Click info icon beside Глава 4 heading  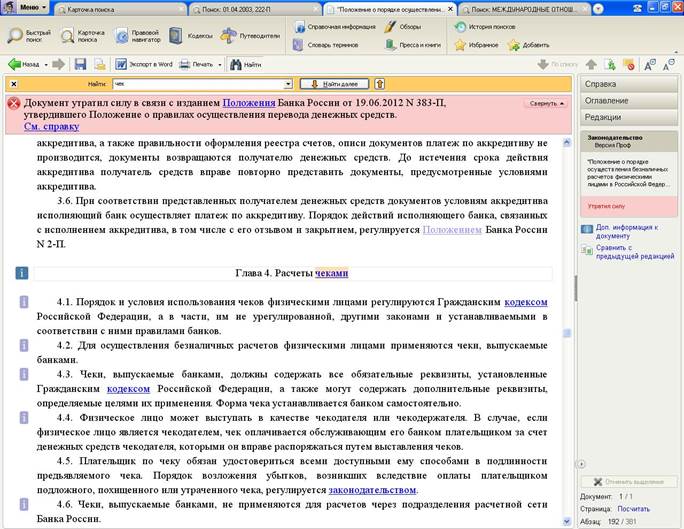(22, 272)
